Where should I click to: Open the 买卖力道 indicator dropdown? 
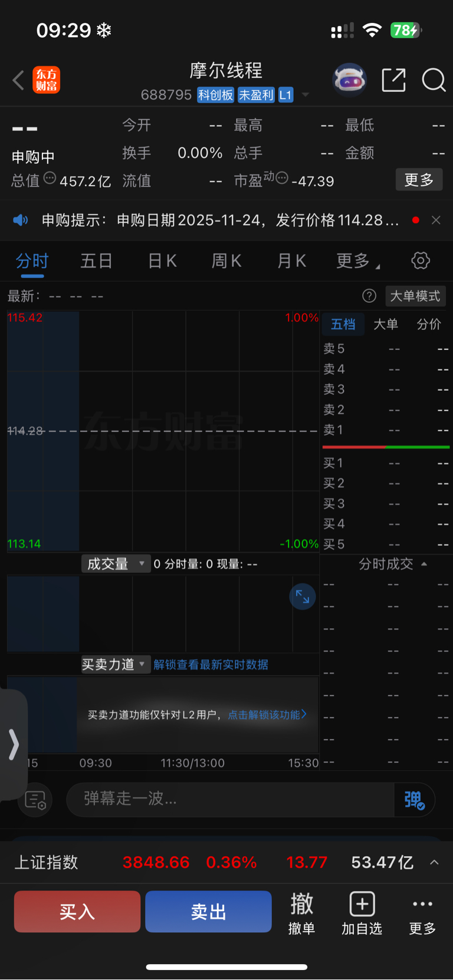tap(116, 665)
